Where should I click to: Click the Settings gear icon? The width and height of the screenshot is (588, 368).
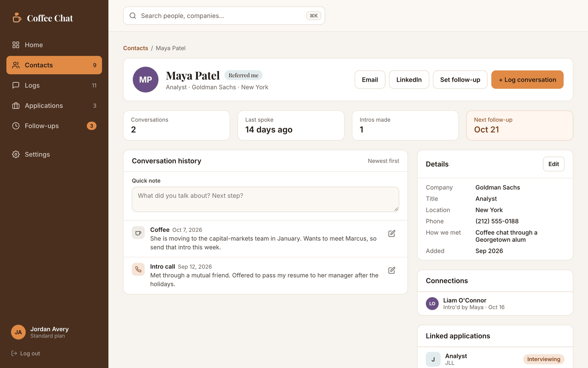[16, 155]
